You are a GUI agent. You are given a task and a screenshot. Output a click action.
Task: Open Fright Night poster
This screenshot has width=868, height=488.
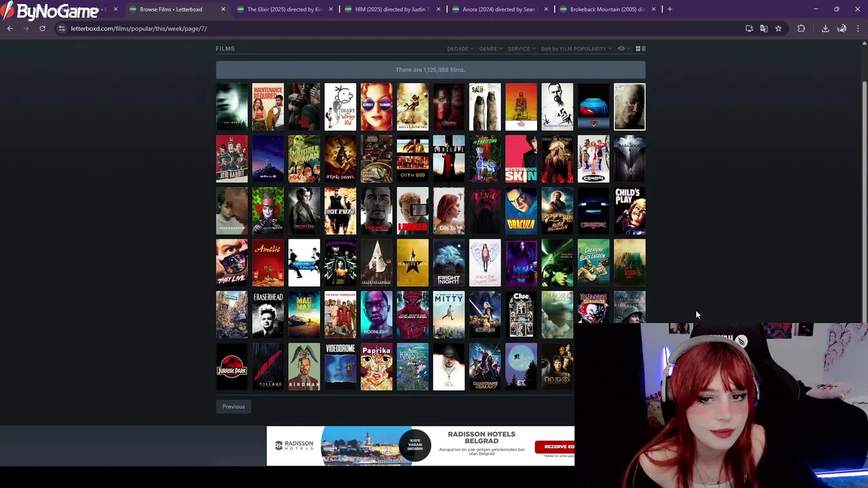coord(449,262)
